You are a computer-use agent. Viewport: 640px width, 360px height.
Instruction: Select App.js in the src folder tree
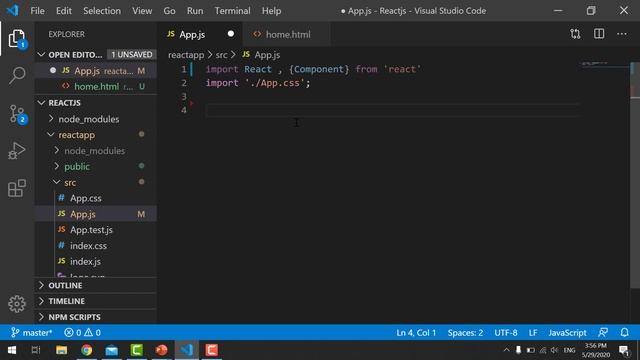(x=96, y=214)
